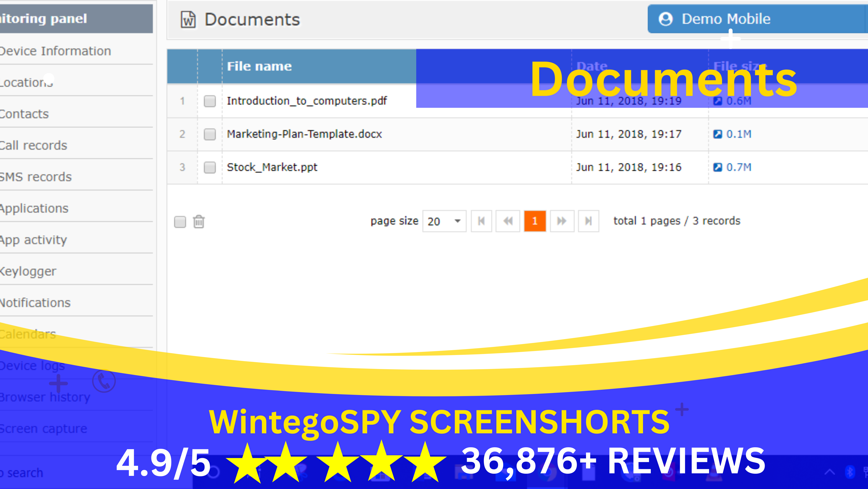Click date Jun 11, 2018, 19:16
Screen dimensions: 868x489
pos(629,167)
